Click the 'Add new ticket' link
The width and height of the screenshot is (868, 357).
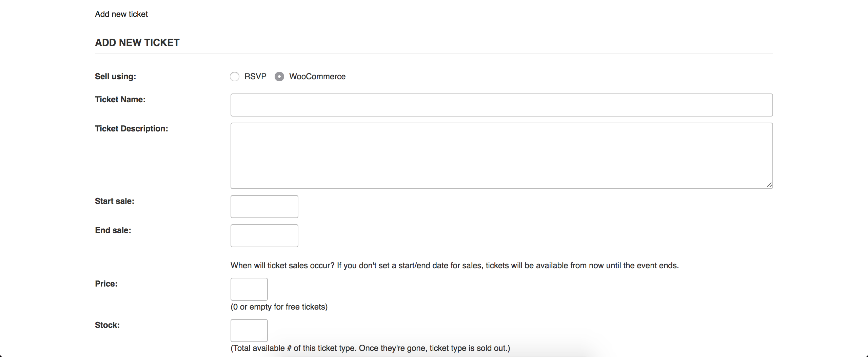pyautogui.click(x=121, y=14)
